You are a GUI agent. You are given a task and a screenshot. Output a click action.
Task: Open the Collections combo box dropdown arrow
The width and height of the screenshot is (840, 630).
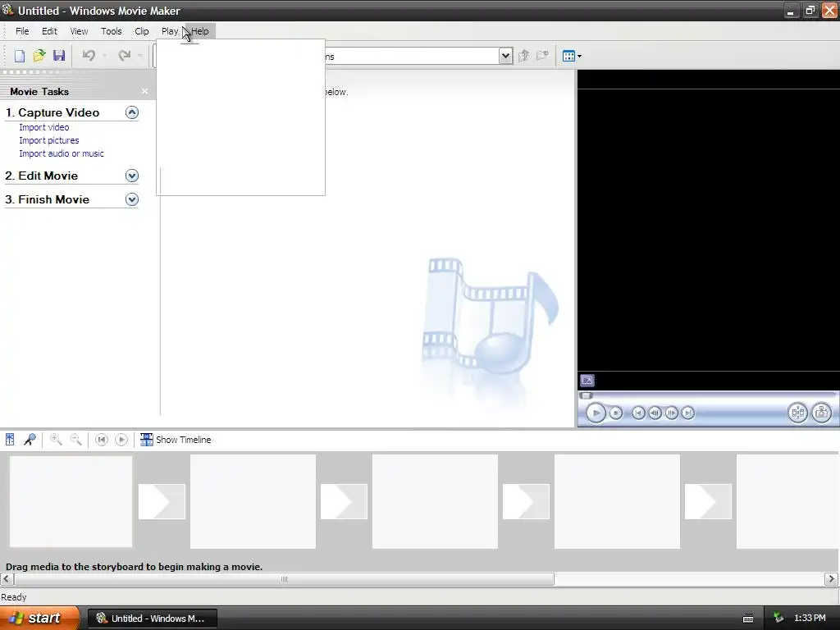click(505, 56)
